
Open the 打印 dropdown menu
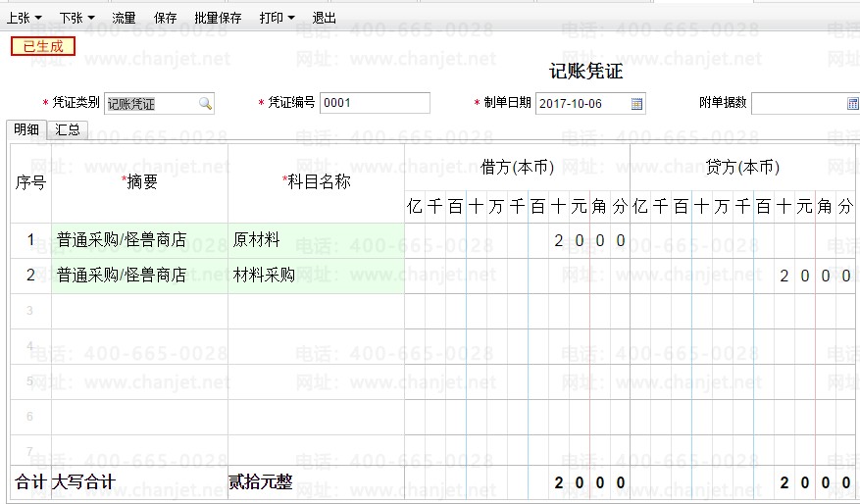[x=278, y=18]
